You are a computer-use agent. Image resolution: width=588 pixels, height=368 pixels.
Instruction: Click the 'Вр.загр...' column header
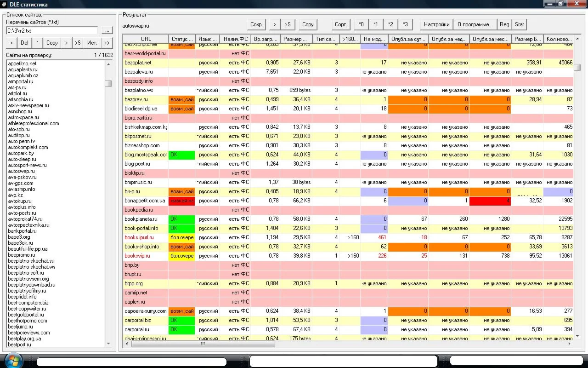266,39
